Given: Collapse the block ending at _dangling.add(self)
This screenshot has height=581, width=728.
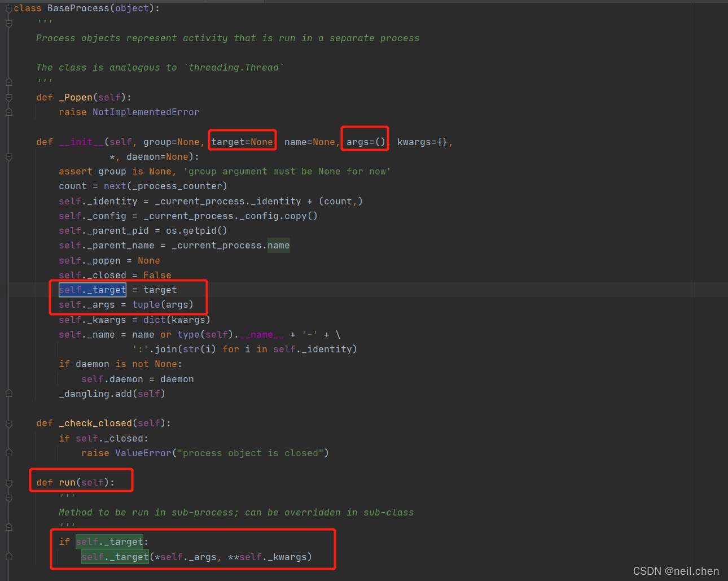Looking at the screenshot, I should coord(8,394).
